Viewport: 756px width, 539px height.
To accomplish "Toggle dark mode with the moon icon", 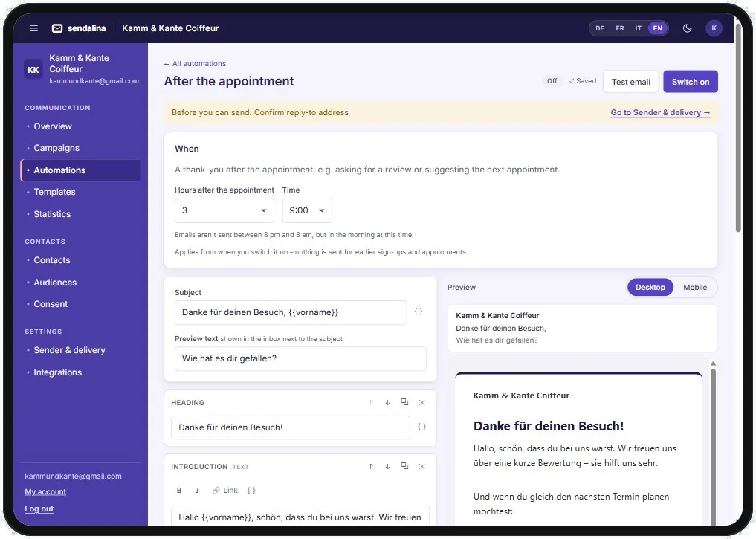I will point(687,28).
